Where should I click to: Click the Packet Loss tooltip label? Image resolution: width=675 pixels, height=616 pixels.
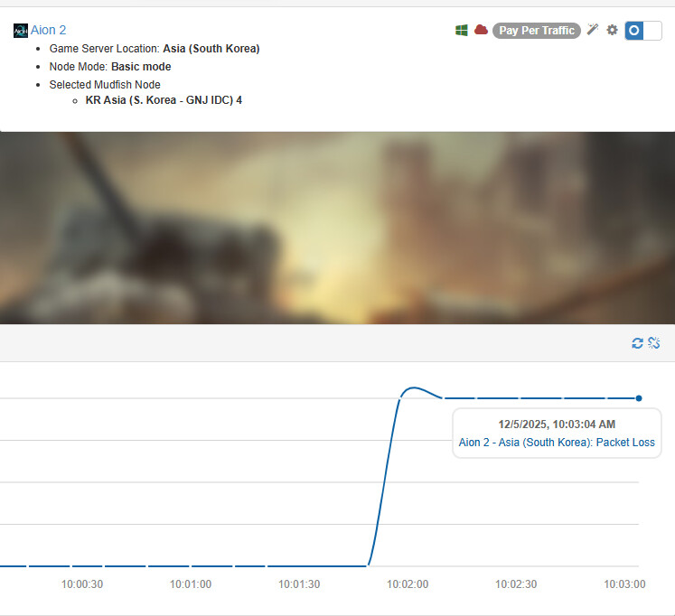pos(557,443)
